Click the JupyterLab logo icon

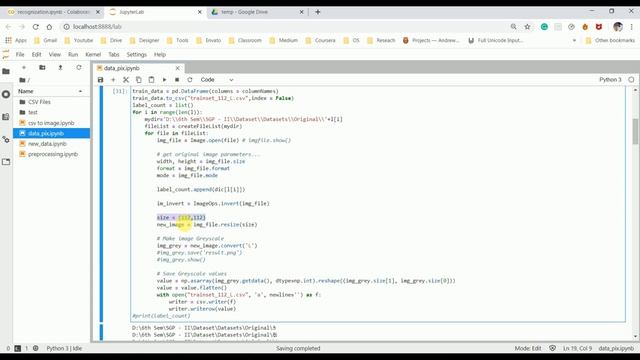[6, 54]
